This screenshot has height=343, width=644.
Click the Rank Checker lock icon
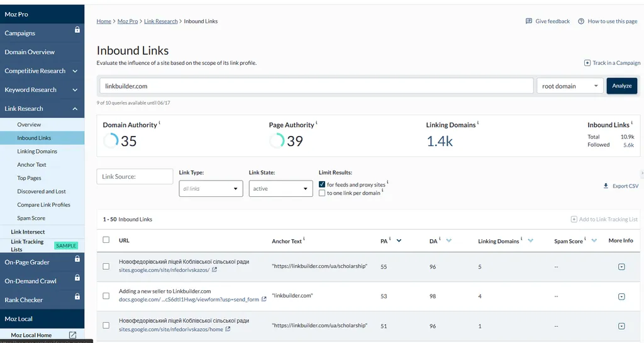pos(77,296)
